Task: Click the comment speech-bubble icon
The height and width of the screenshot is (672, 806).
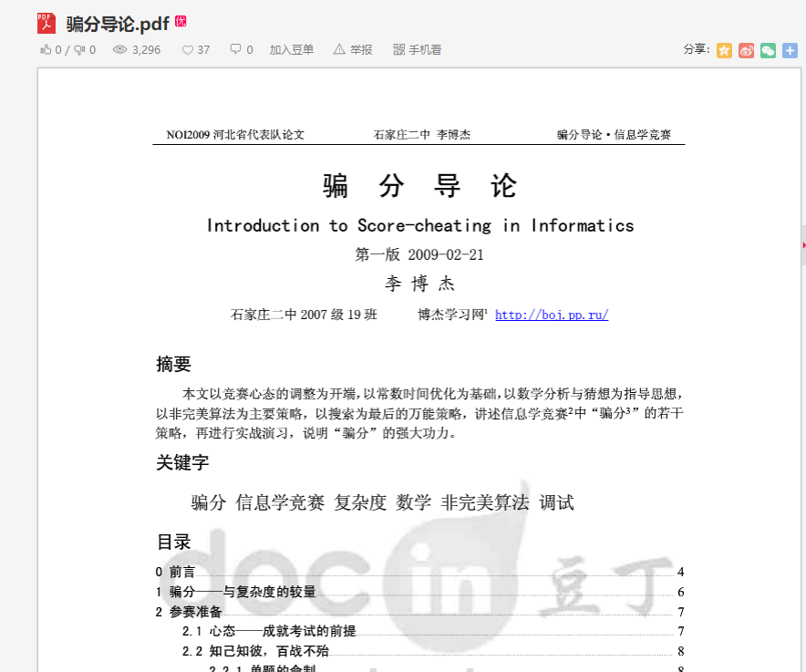Action: 235,49
